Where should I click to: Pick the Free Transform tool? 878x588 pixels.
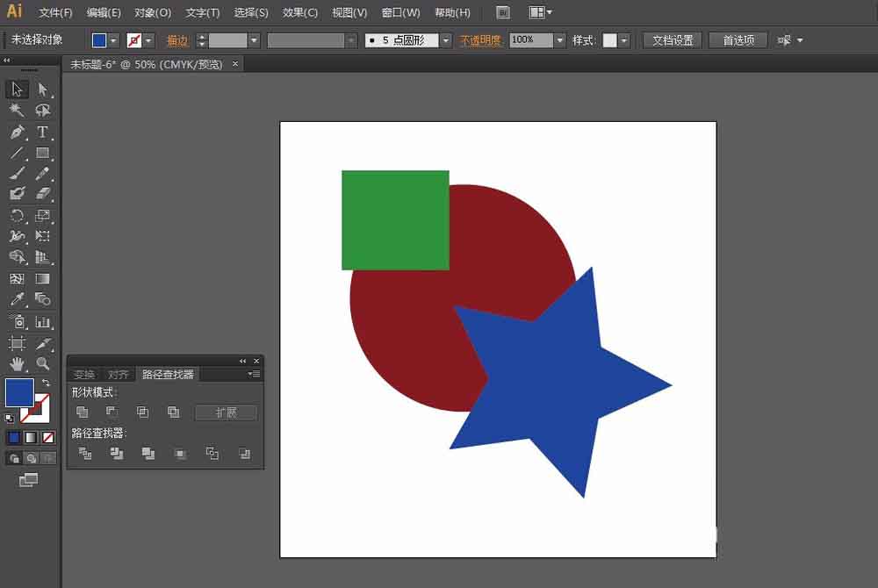pyautogui.click(x=42, y=236)
